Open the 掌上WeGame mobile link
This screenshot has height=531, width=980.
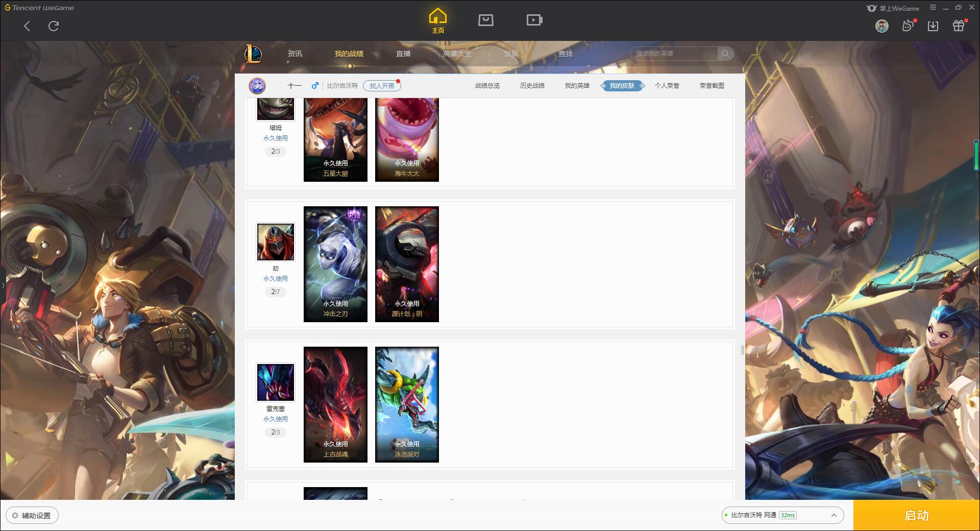tap(893, 8)
